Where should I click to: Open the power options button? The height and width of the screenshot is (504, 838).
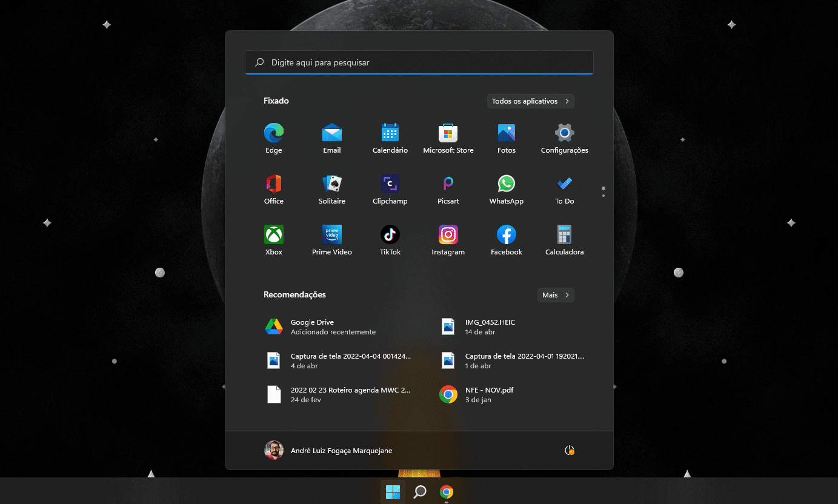click(570, 450)
